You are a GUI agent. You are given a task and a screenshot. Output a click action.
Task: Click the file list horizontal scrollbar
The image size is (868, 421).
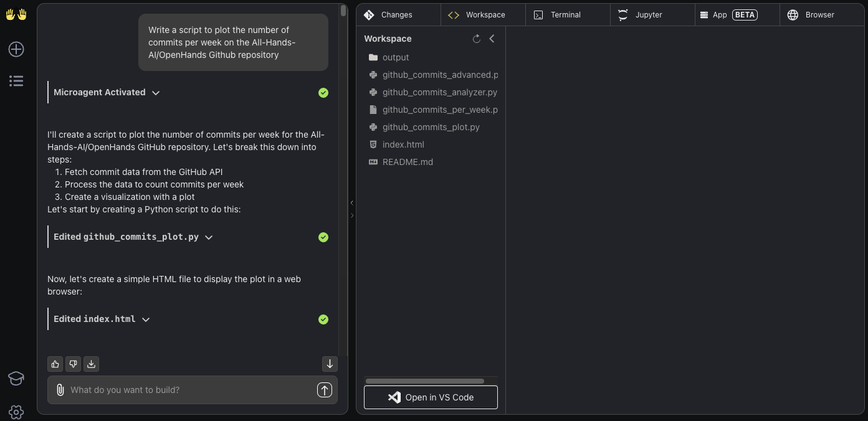(425, 381)
